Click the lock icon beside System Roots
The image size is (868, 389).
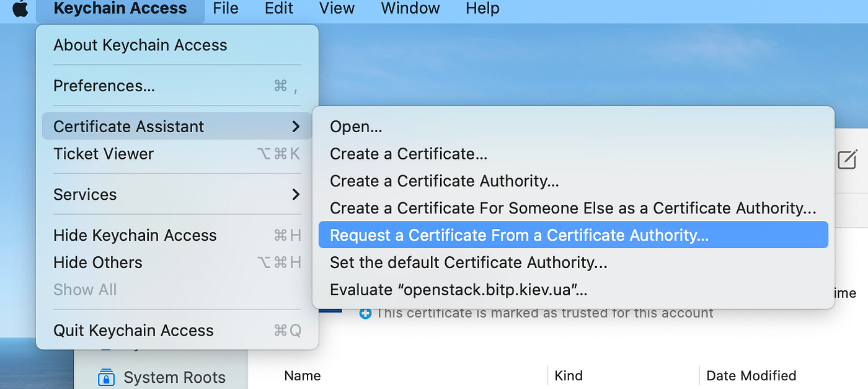click(106, 377)
